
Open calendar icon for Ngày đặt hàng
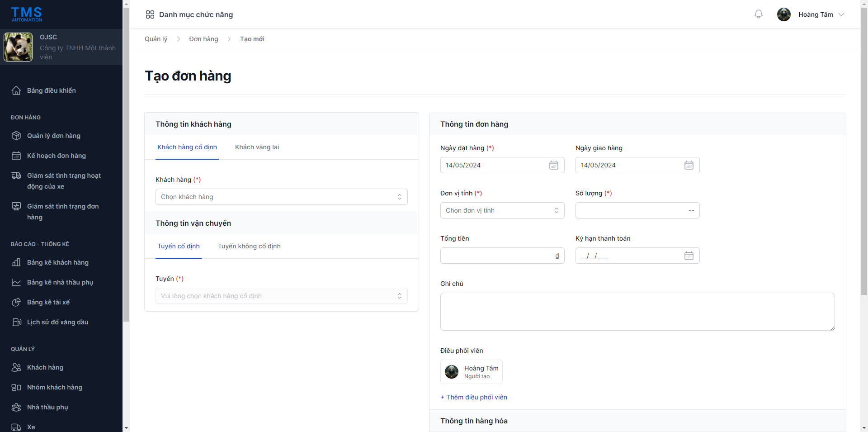pyautogui.click(x=553, y=165)
